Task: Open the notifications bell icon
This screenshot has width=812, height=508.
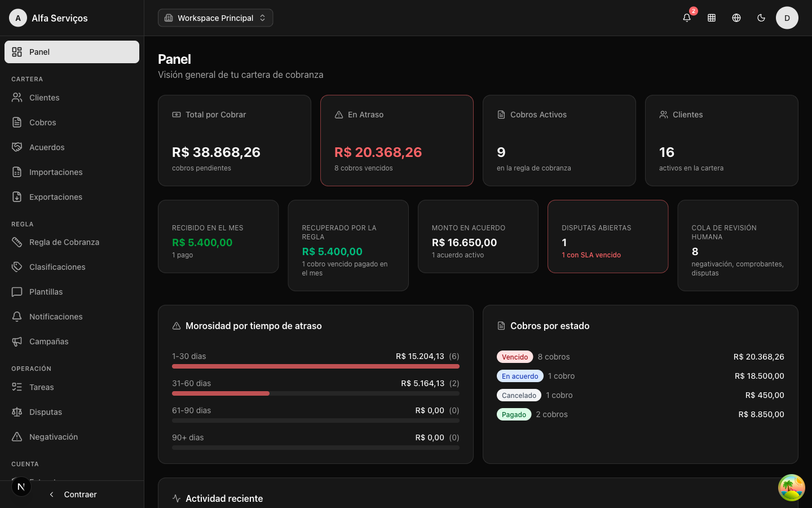Action: tap(687, 18)
